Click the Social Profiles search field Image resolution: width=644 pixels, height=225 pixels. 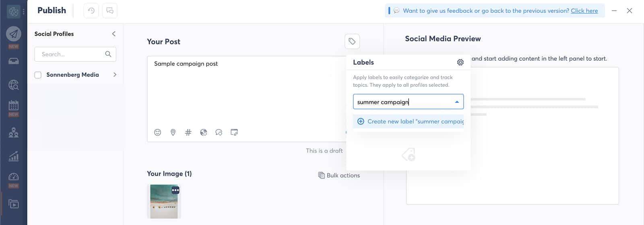coord(75,54)
